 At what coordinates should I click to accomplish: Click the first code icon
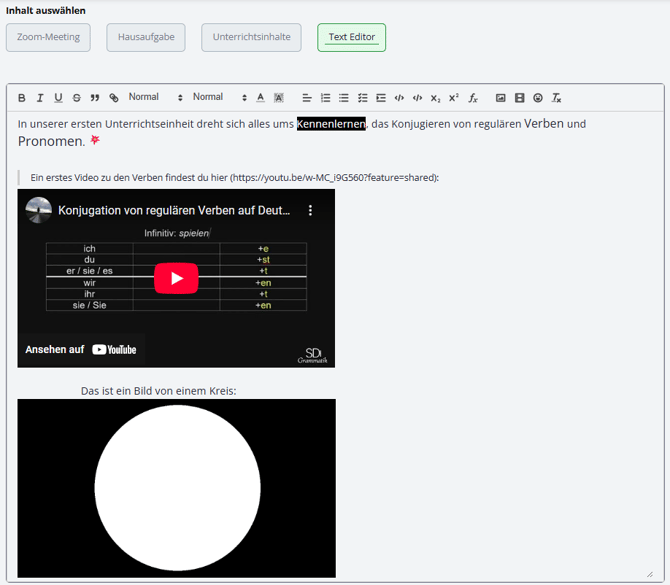399,98
